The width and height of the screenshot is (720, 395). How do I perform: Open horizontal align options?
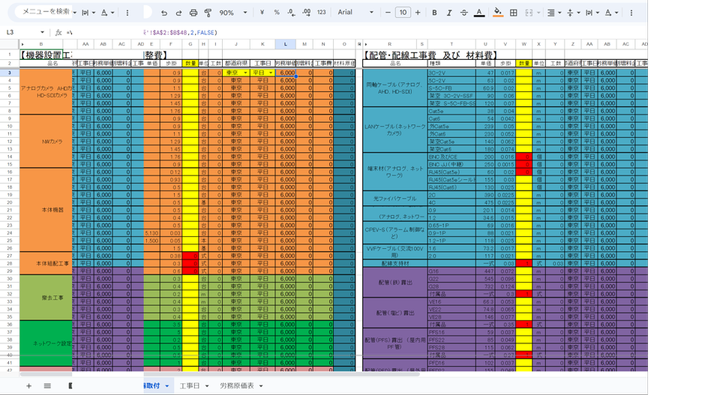pos(554,13)
